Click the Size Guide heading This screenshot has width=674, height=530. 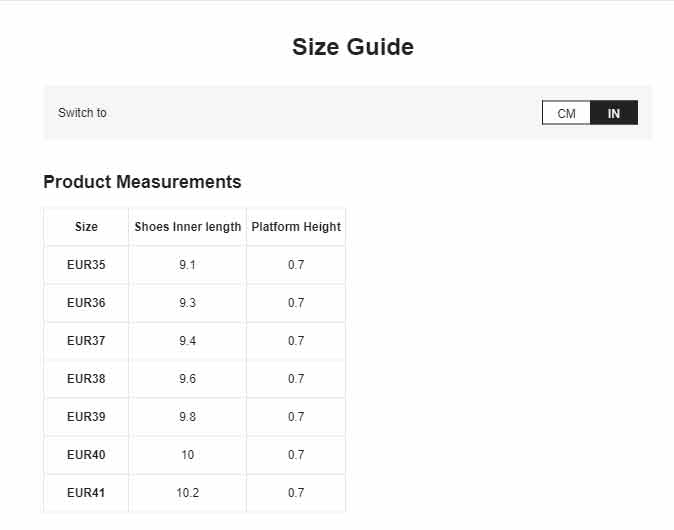pyautogui.click(x=353, y=46)
